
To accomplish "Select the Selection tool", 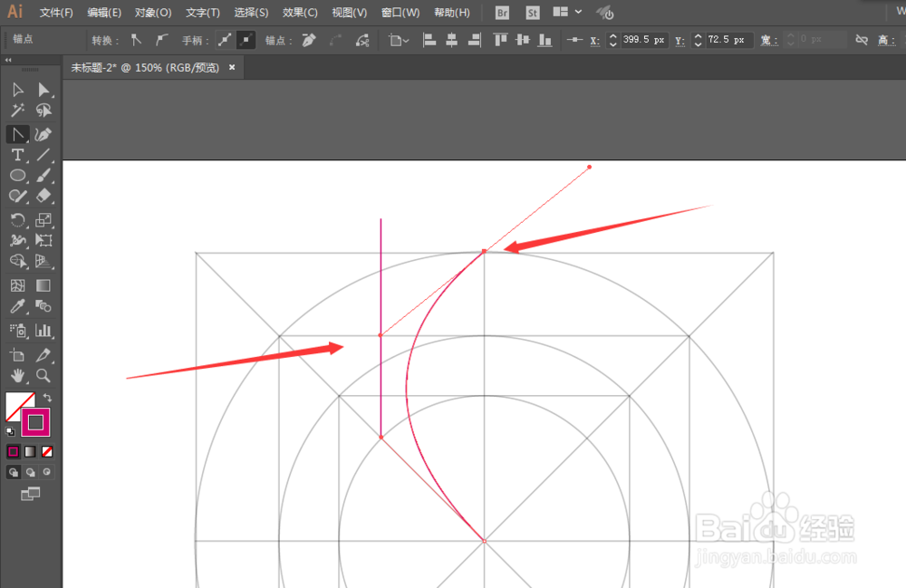I will [17, 90].
